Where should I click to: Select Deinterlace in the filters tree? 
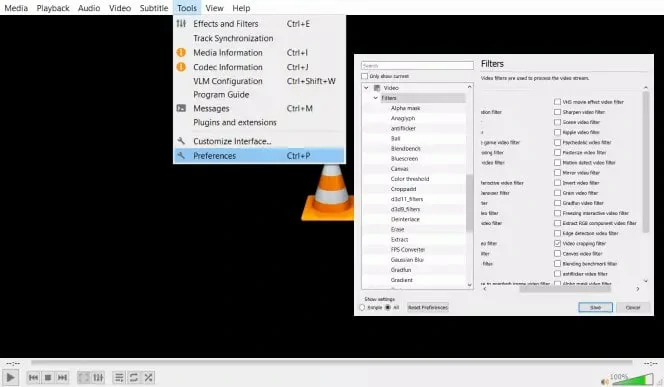(405, 219)
